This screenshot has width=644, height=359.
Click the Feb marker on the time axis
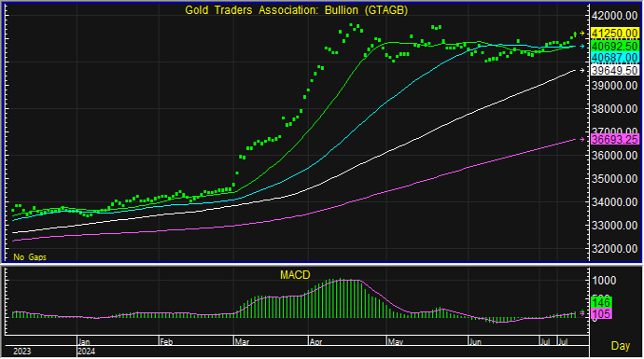point(166,341)
